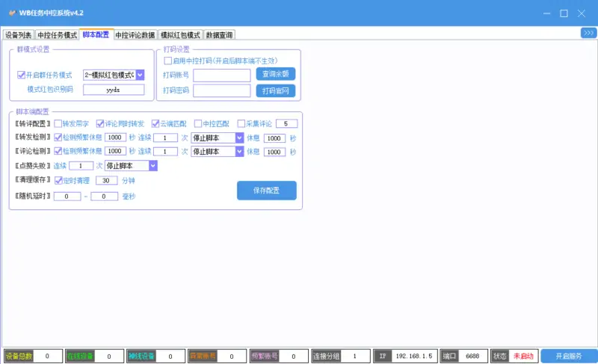Click the 打码账号 input field

pos(221,75)
